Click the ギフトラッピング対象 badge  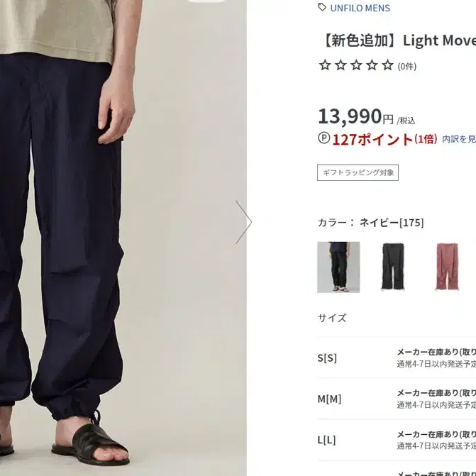pyautogui.click(x=358, y=172)
